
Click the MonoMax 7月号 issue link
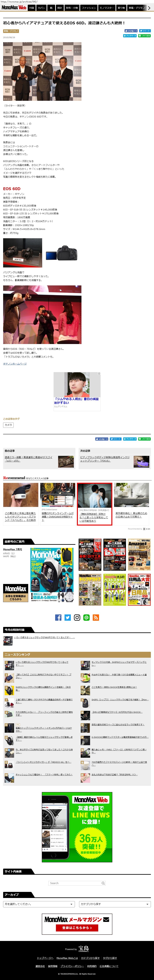coord(13,549)
